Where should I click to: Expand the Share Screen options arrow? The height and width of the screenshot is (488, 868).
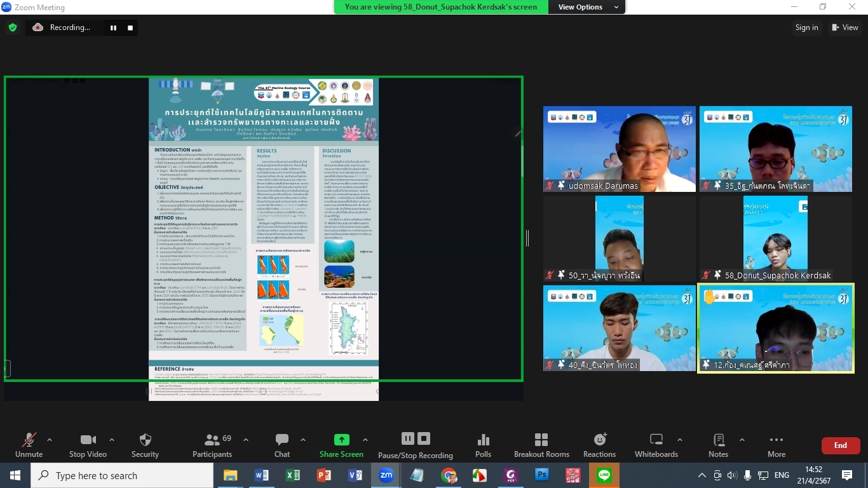365,440
